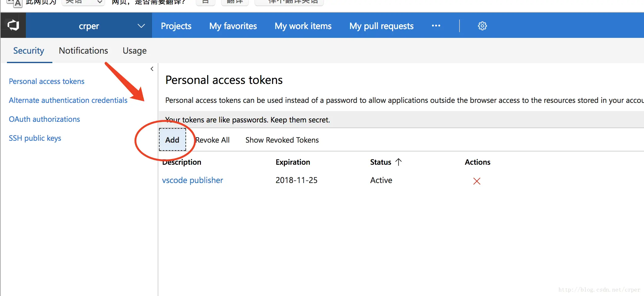Click the Add token button
The image size is (644, 296).
click(x=172, y=140)
